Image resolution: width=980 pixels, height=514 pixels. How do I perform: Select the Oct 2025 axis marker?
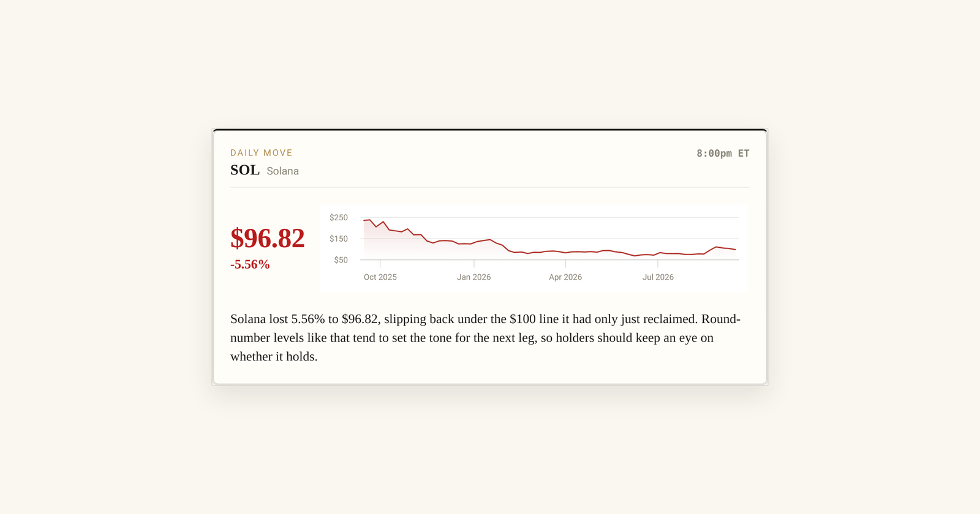(380, 277)
